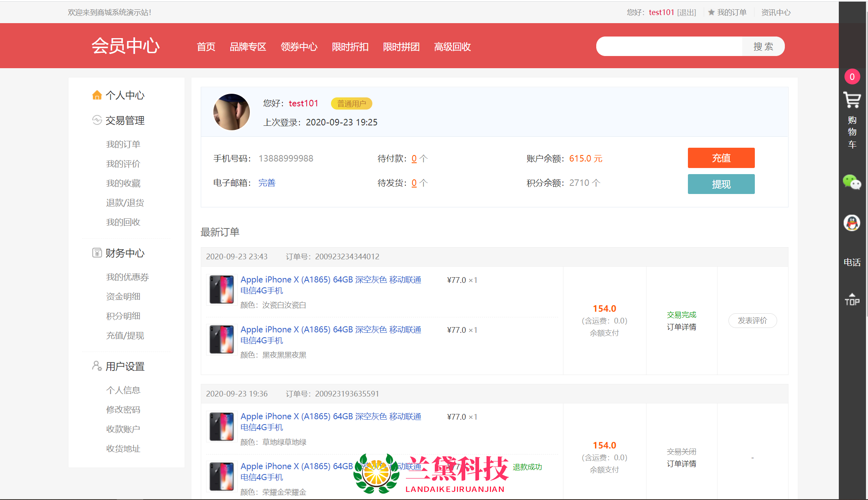Click the 个人中心 home icon
868x500 pixels.
[x=97, y=95]
